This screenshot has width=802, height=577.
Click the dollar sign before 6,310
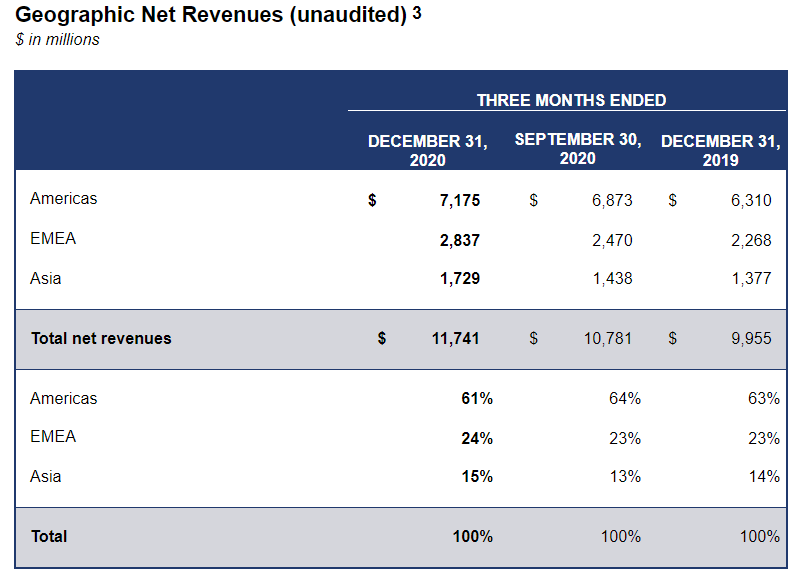pyautogui.click(x=673, y=200)
